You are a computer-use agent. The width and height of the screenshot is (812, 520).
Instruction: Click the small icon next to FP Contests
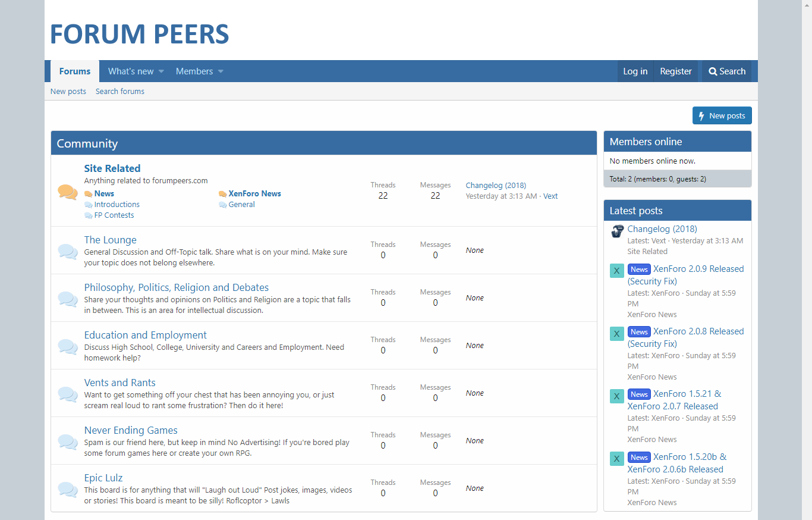tap(89, 216)
